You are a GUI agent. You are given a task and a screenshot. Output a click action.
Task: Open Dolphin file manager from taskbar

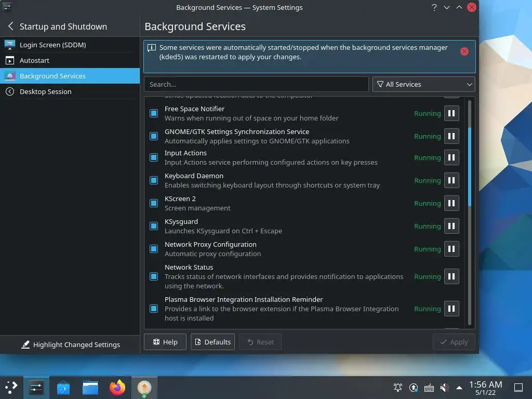90,388
